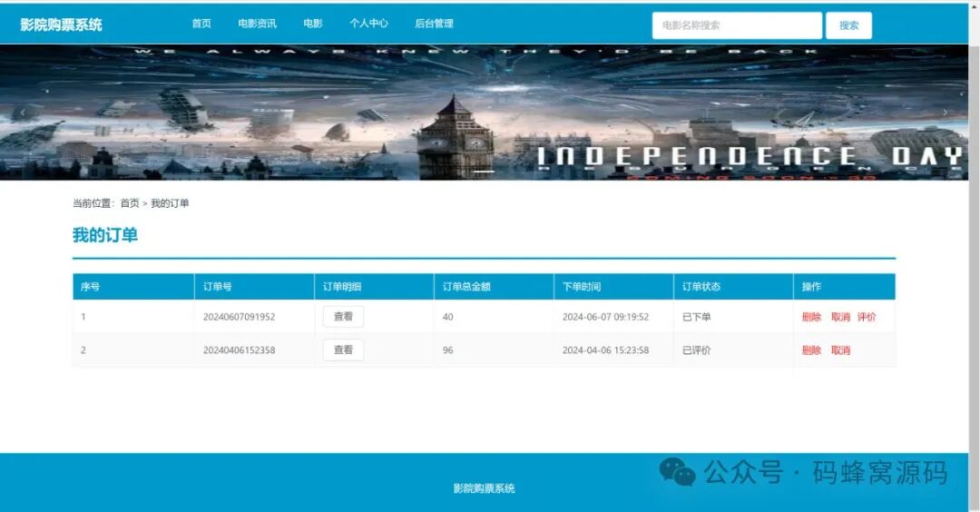Select the carousel slide indicator dash
980x512 pixels.
click(x=484, y=172)
